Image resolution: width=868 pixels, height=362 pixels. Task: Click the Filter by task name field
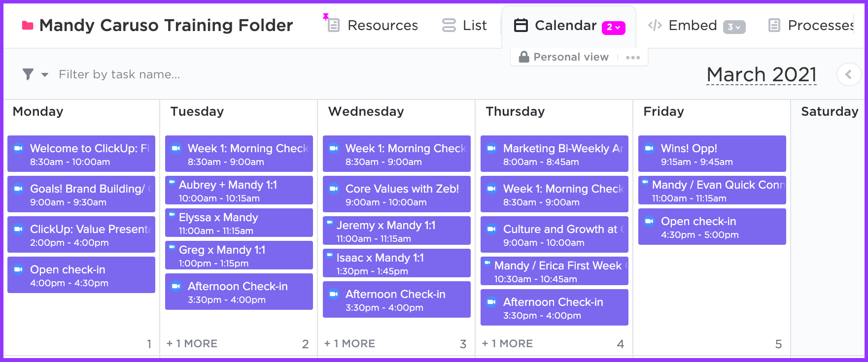click(119, 74)
